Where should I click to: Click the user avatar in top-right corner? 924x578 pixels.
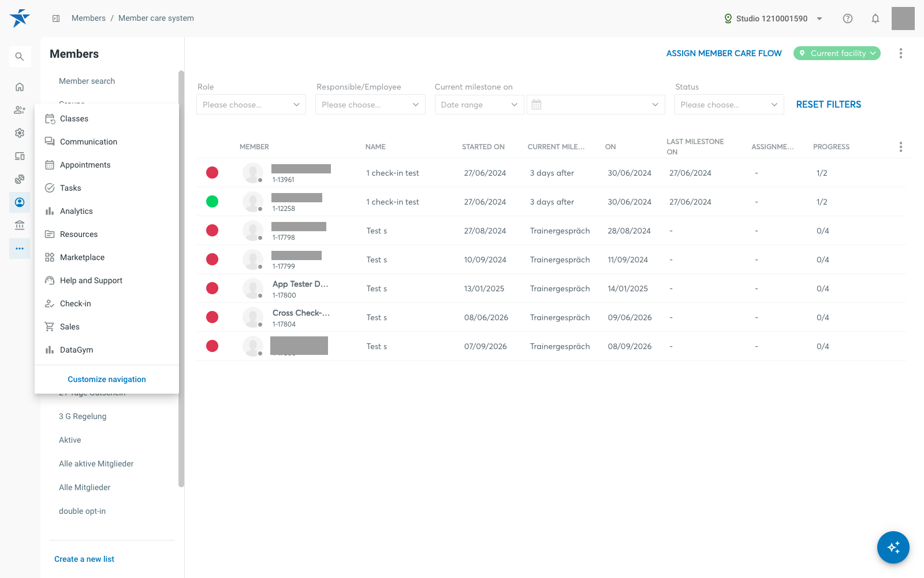click(x=903, y=18)
